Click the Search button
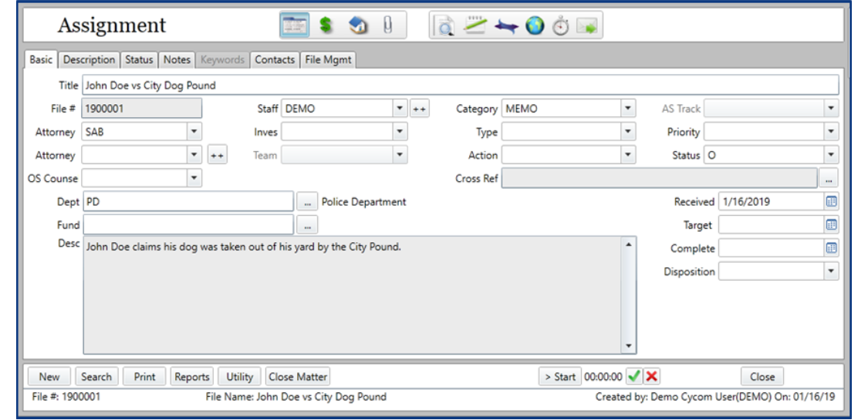 pos(96,377)
